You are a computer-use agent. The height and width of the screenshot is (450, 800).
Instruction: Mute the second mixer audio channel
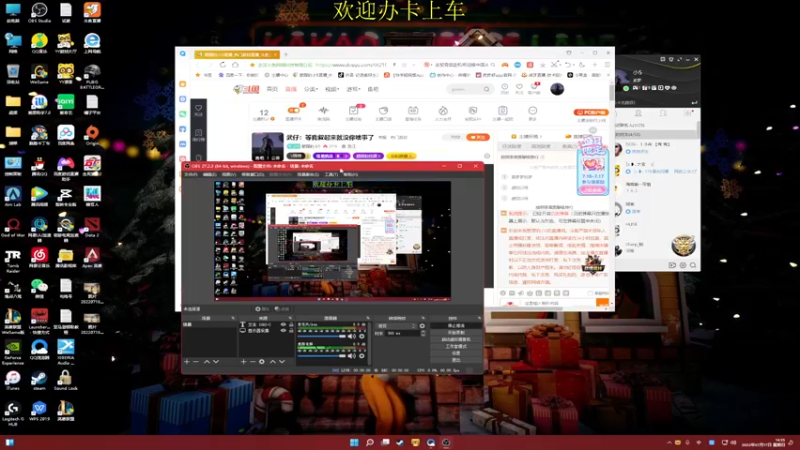pos(352,356)
